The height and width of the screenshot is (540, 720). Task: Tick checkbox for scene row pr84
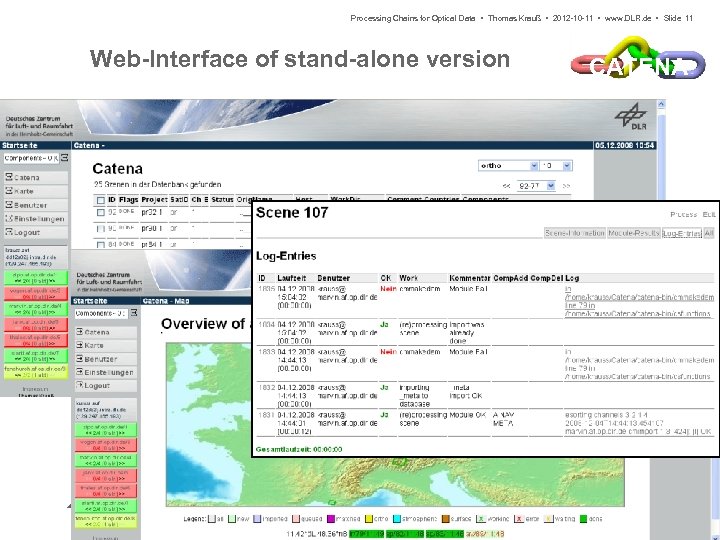click(101, 245)
